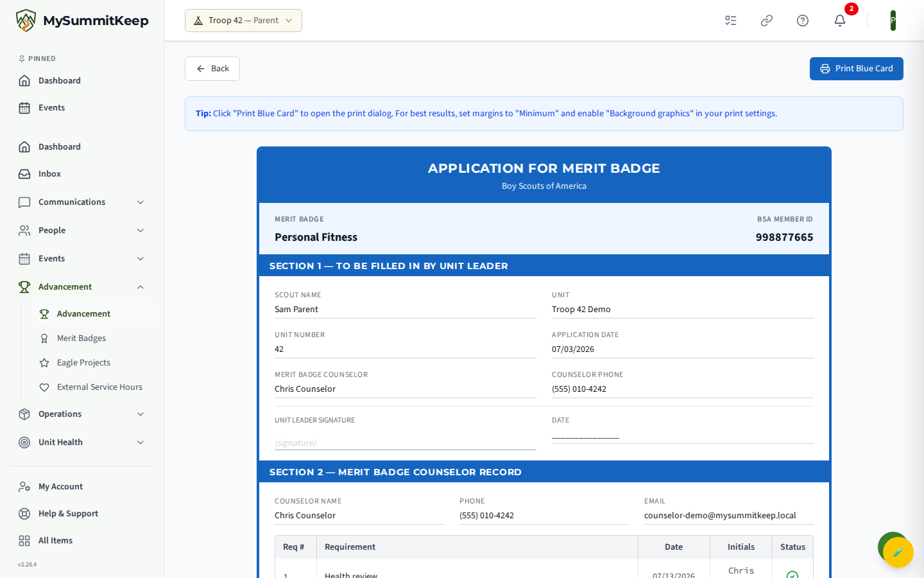
Task: Select the BSA Member ID 998877665
Action: point(784,237)
